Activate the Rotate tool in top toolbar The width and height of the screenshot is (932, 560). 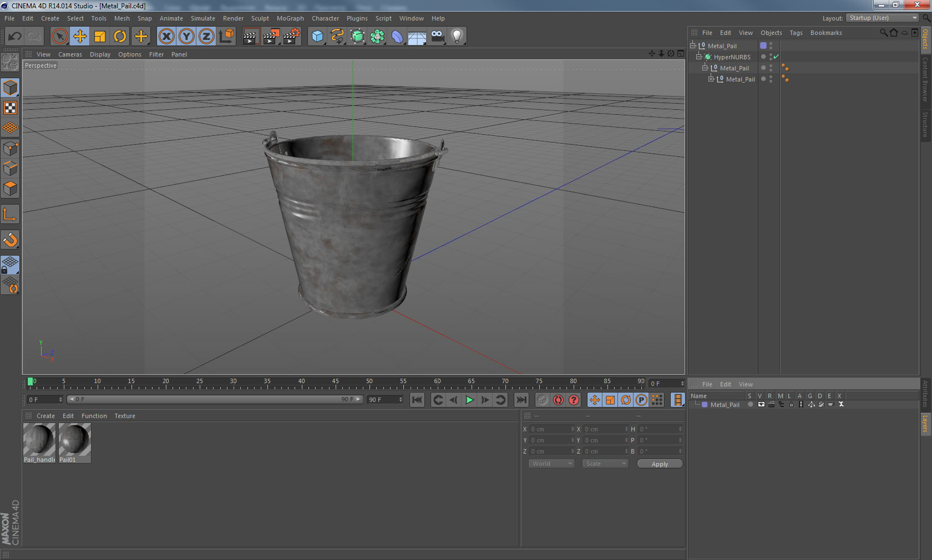click(x=120, y=37)
